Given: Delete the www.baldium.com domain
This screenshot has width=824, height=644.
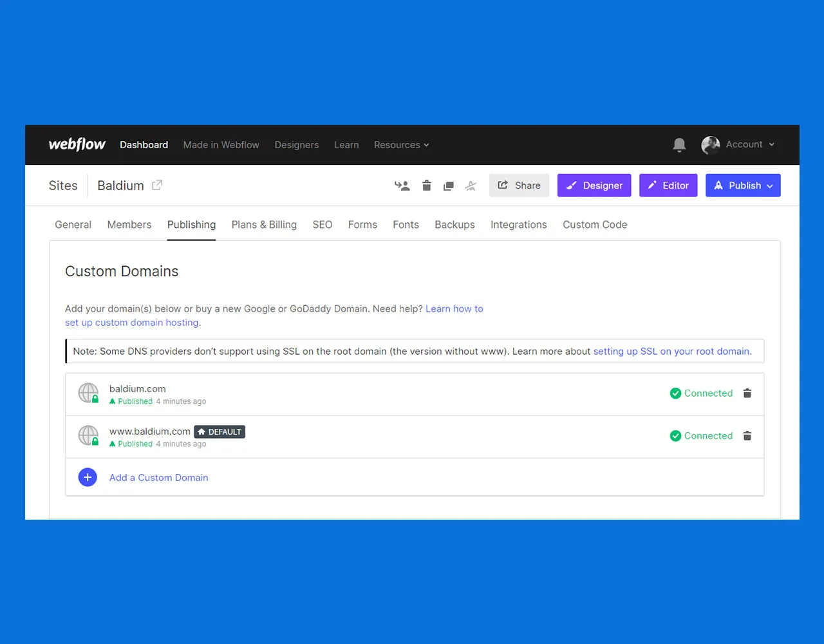Looking at the screenshot, I should click(747, 435).
